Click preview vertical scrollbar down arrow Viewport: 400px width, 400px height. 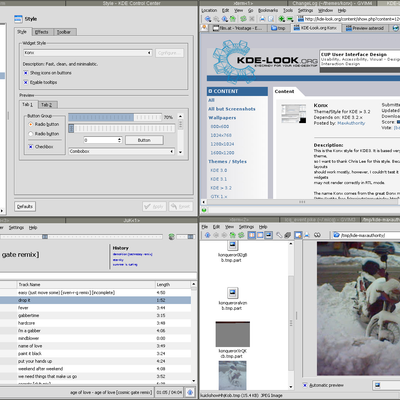(180, 152)
